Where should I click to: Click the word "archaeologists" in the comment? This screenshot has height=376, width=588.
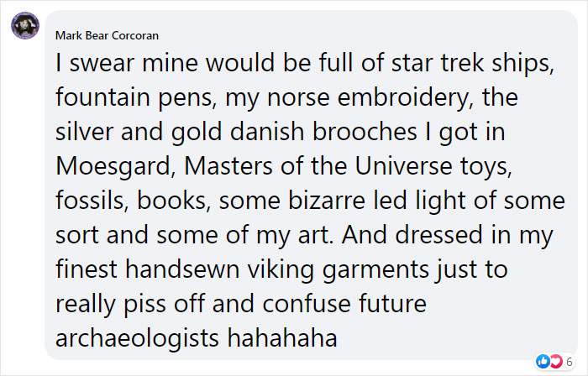(137, 338)
